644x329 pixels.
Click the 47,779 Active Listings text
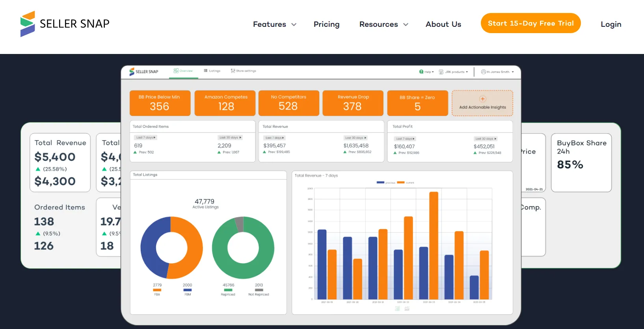pos(205,203)
